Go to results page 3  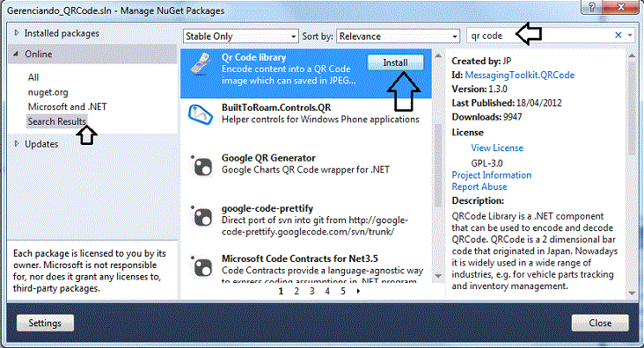(x=311, y=291)
